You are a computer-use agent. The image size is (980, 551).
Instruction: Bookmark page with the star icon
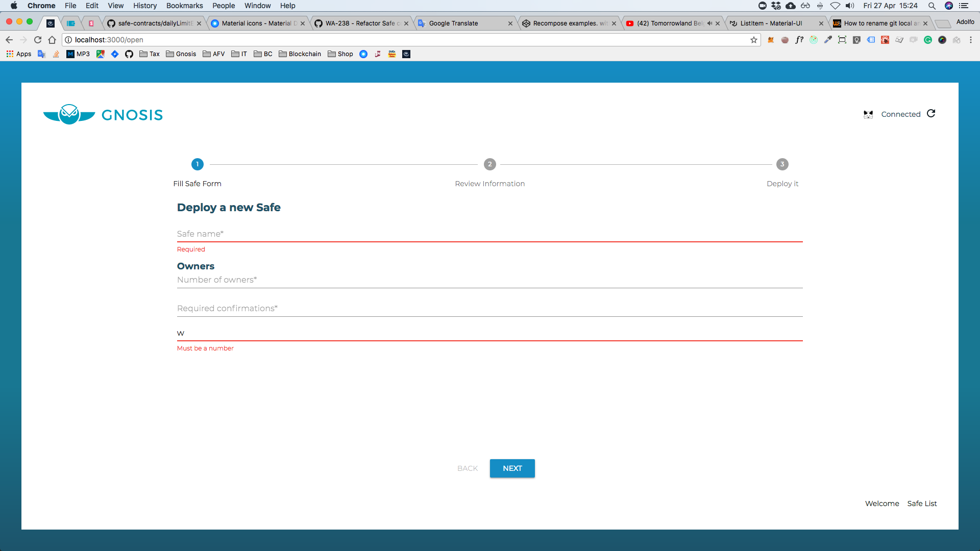click(x=754, y=40)
